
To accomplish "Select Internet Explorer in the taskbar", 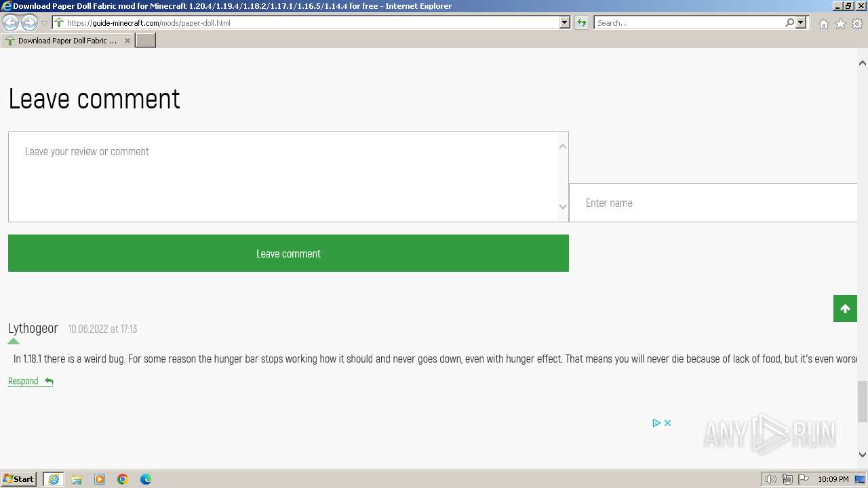I will pyautogui.click(x=54, y=479).
